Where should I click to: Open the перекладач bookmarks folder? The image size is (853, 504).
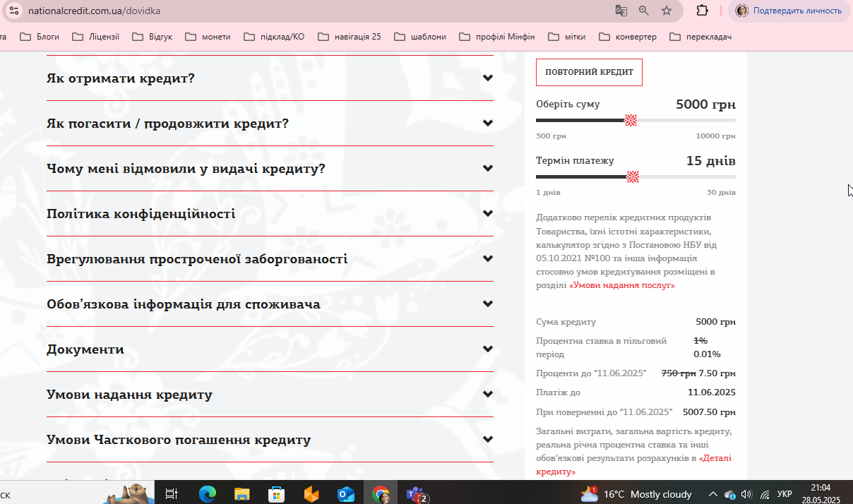tap(700, 37)
